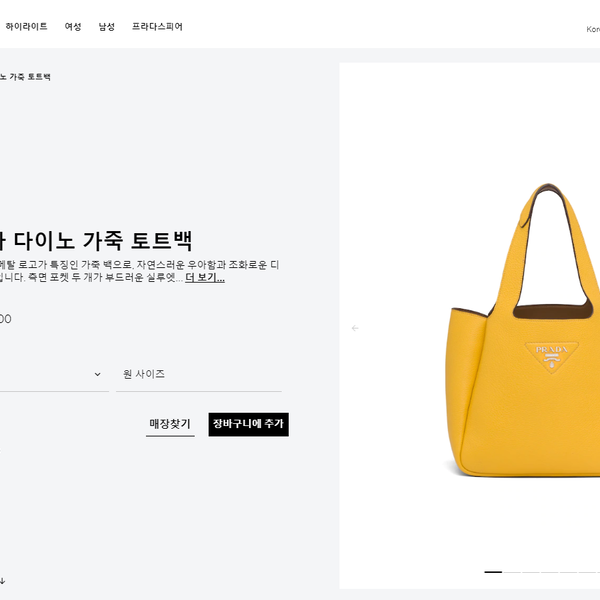Image resolution: width=600 pixels, height=600 pixels.
Task: Click the 매장찾기 store finder button
Action: coord(170,424)
